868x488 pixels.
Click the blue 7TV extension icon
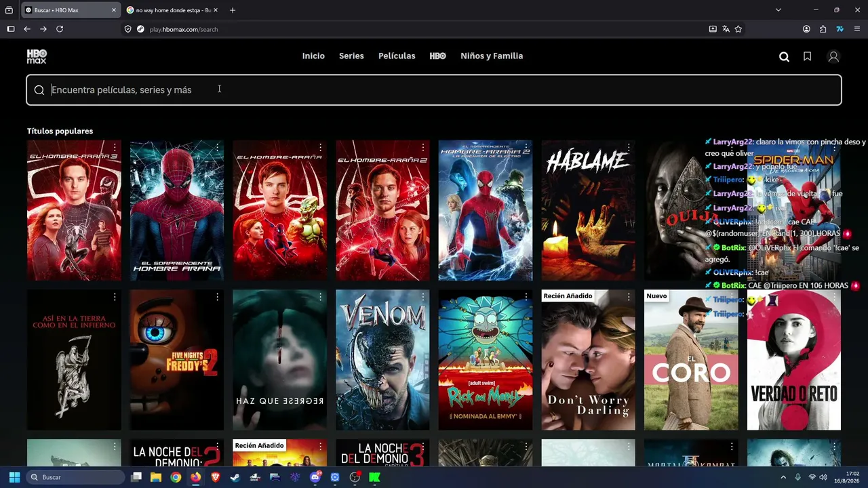(x=840, y=29)
